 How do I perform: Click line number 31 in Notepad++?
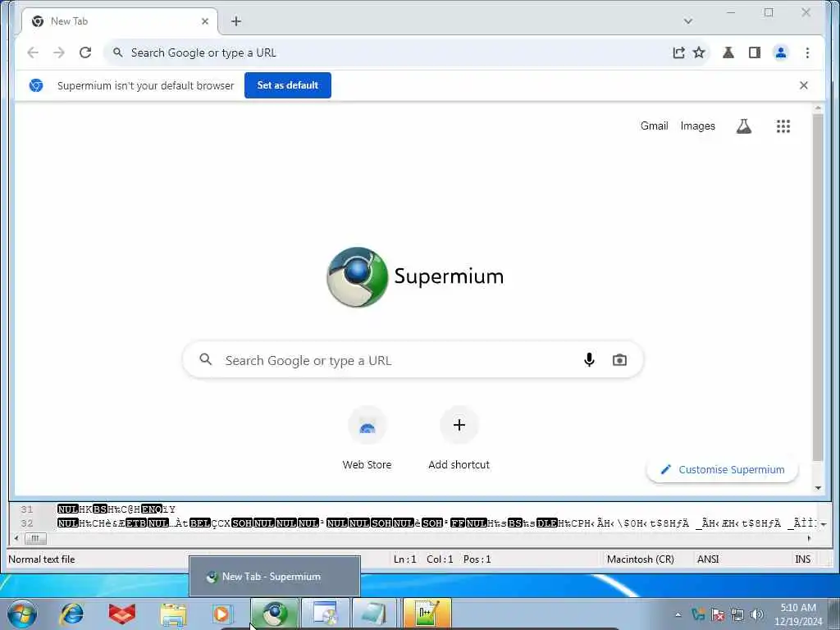click(27, 509)
